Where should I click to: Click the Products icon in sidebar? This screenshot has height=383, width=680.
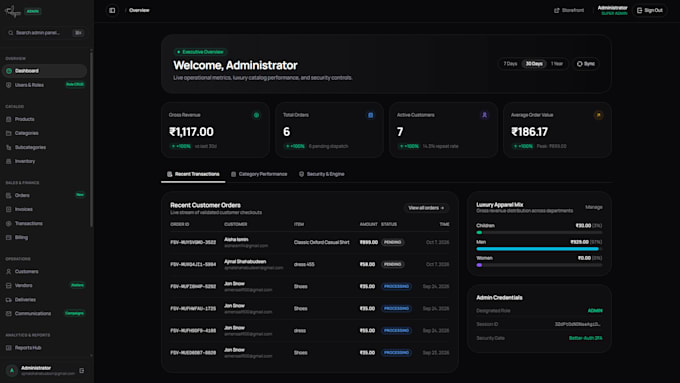(x=9, y=119)
